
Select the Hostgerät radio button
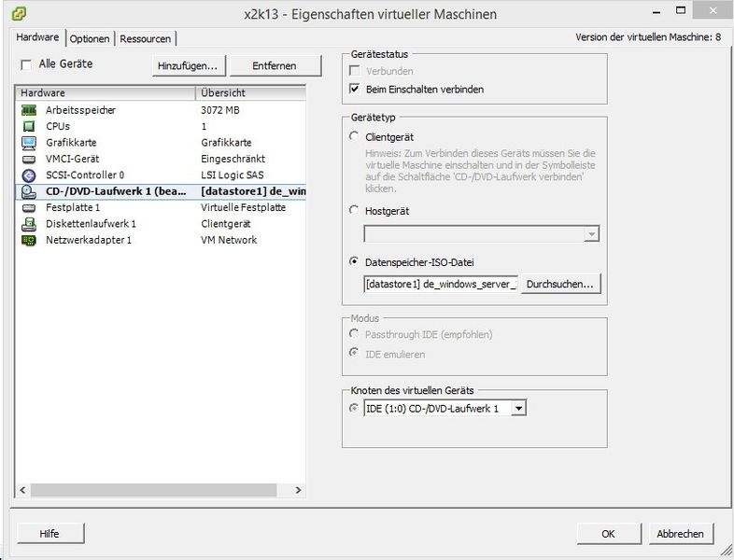click(x=354, y=211)
